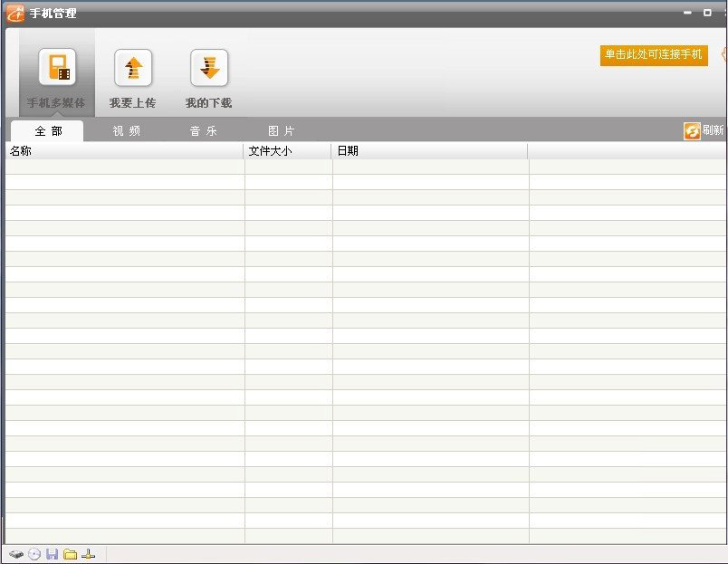Click the CD disc icon in status bar
The image size is (728, 564).
[x=34, y=554]
